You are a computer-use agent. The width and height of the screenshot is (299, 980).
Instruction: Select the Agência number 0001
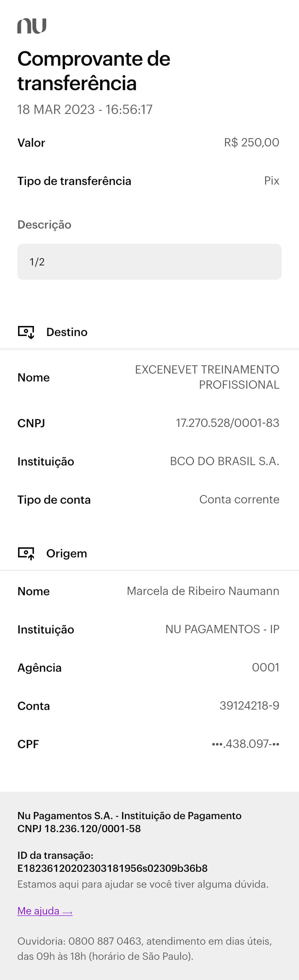(265, 667)
